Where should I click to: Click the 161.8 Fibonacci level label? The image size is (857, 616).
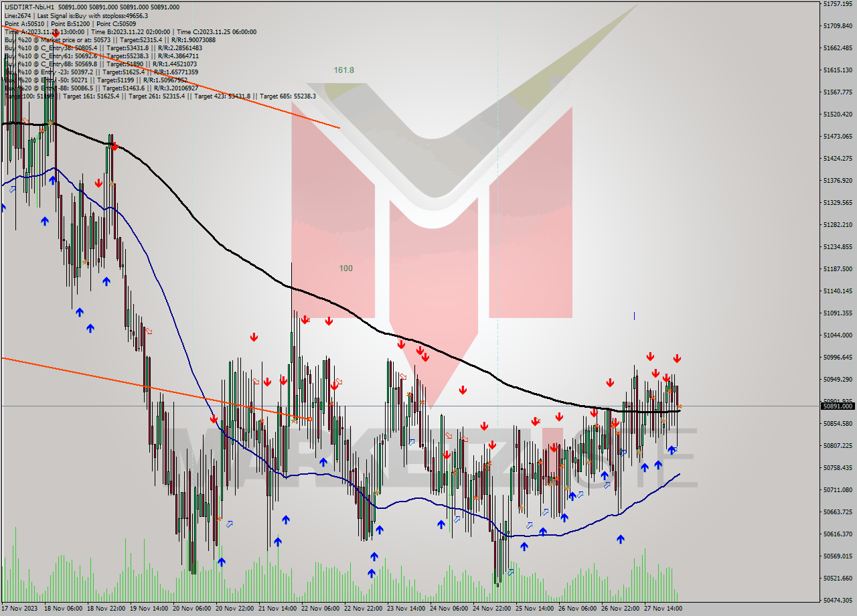tap(344, 70)
